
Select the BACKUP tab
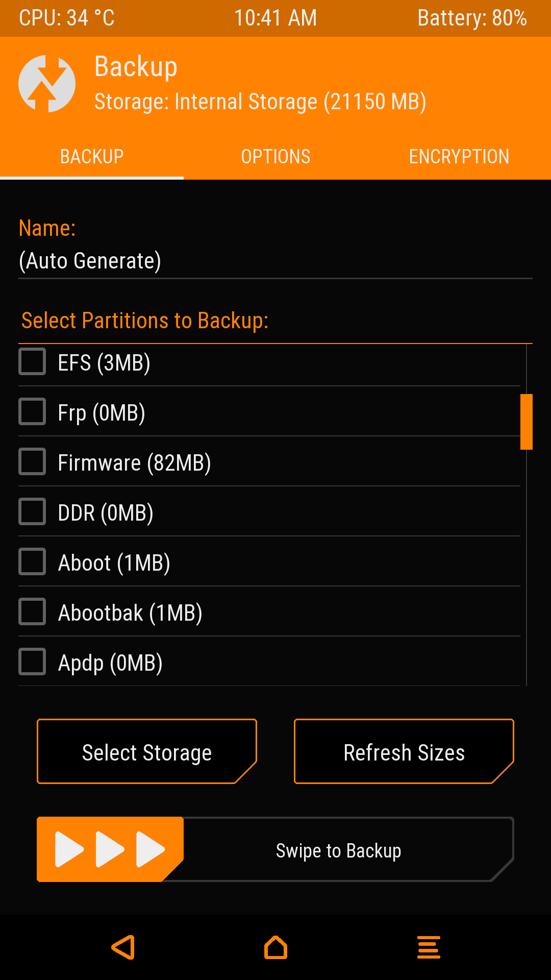[x=92, y=156]
